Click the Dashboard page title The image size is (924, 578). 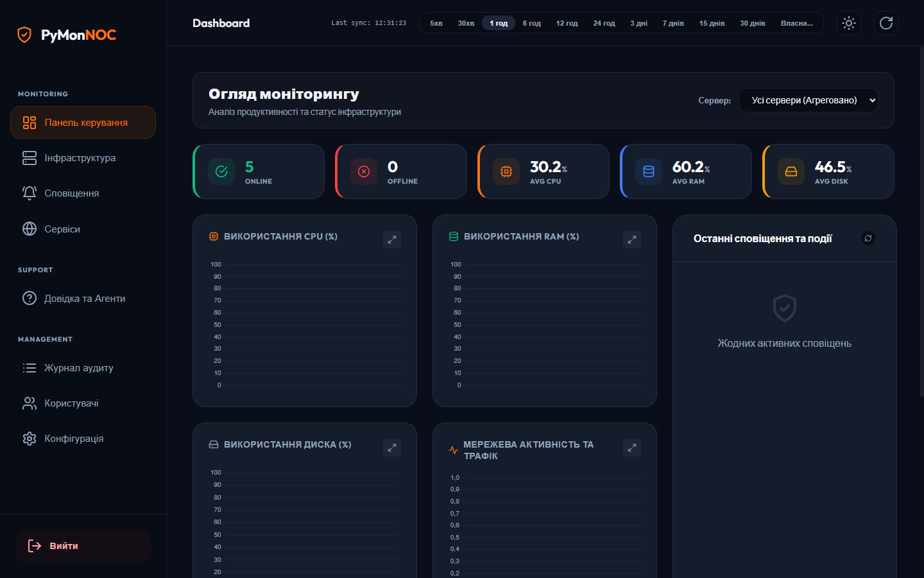click(221, 23)
